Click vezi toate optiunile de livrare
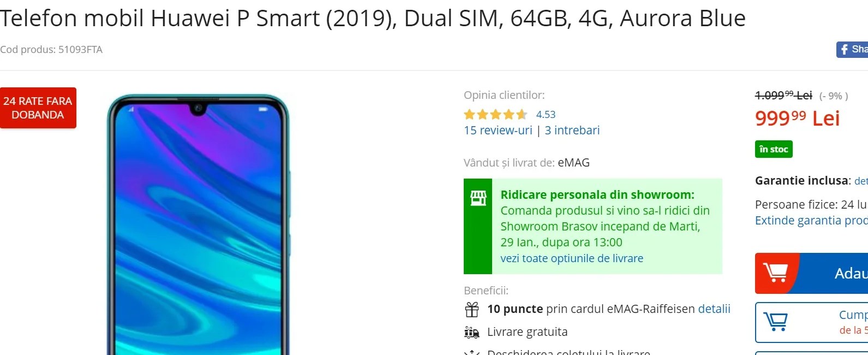868x355 pixels. click(x=572, y=258)
